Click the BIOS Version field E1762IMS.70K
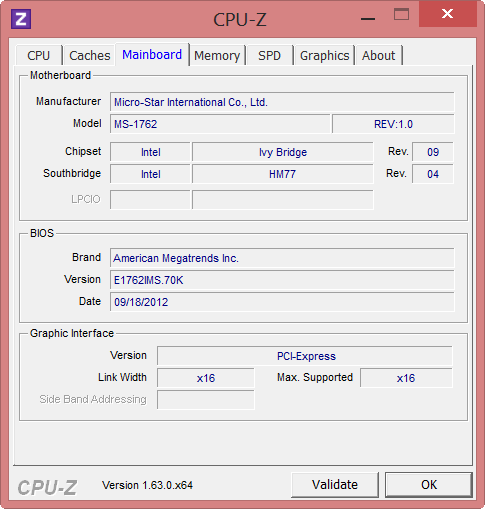Viewport: 485px width, 509px height. coord(282,280)
